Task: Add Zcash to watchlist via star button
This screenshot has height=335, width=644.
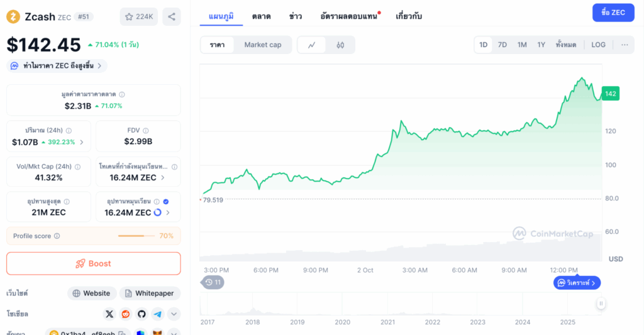Action: pos(138,17)
